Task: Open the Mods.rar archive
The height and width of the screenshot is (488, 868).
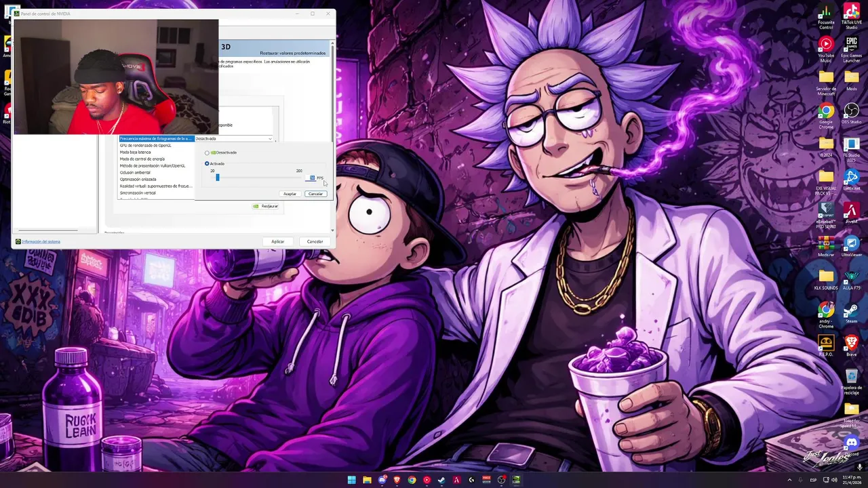Action: click(825, 247)
